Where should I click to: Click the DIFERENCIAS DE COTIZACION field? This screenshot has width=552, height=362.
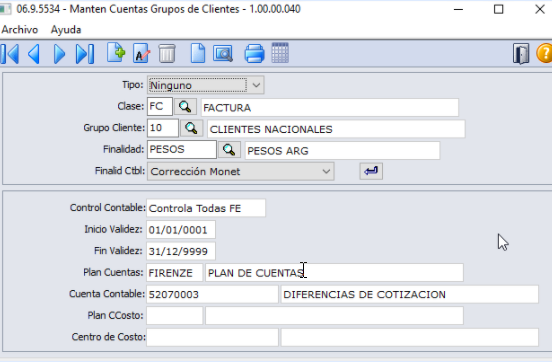coord(410,294)
